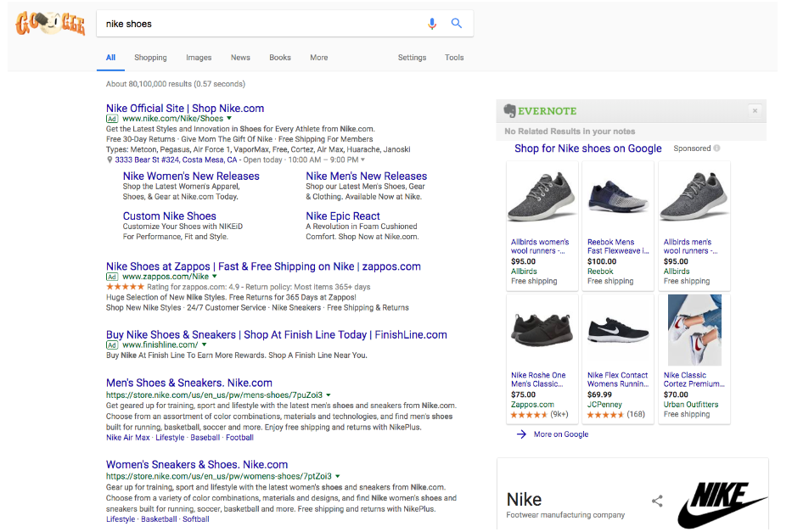Open Nike Classic Cortez product image
The image size is (792, 532).
pyautogui.click(x=694, y=330)
